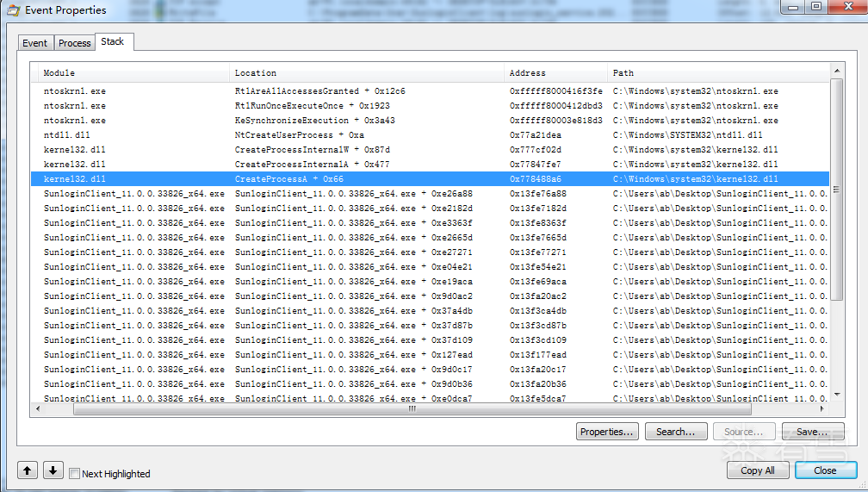Select SunloginClient row offset 0x9d0ac2
The width and height of the screenshot is (868, 492).
point(431,296)
